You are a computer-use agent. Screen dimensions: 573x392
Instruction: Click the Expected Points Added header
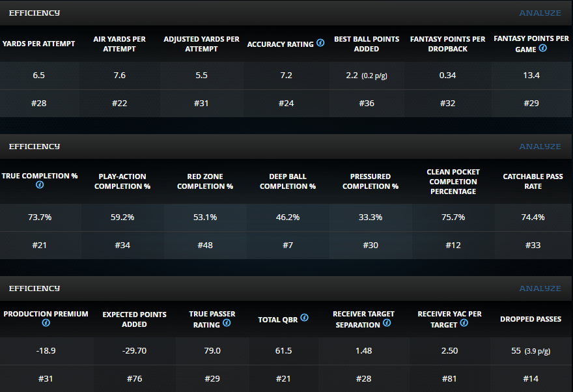(x=134, y=319)
